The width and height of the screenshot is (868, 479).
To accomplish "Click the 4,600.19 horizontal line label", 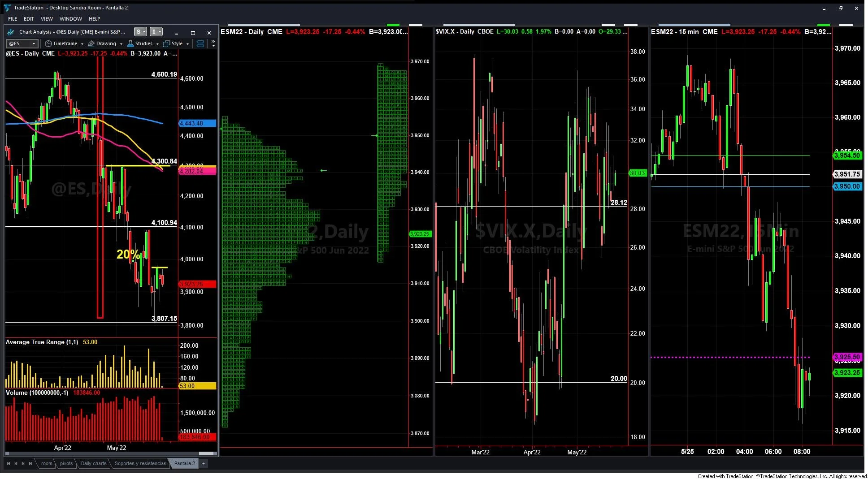I will pos(164,74).
